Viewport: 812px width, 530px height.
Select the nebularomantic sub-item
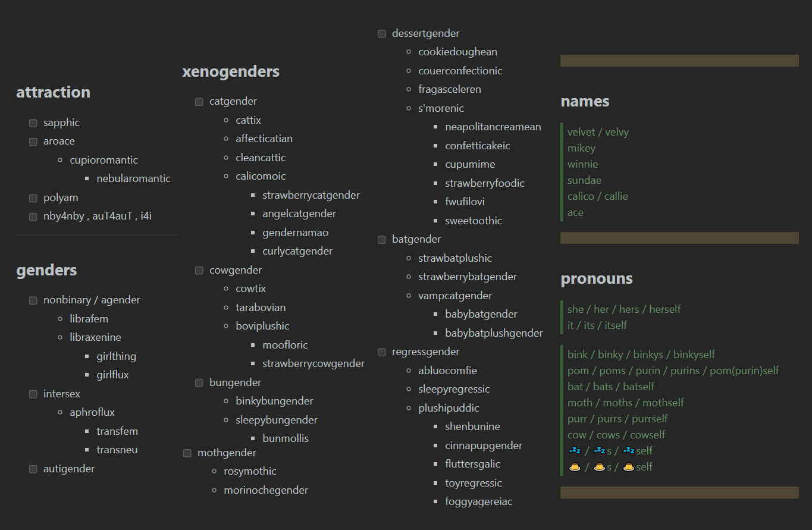[x=133, y=178]
